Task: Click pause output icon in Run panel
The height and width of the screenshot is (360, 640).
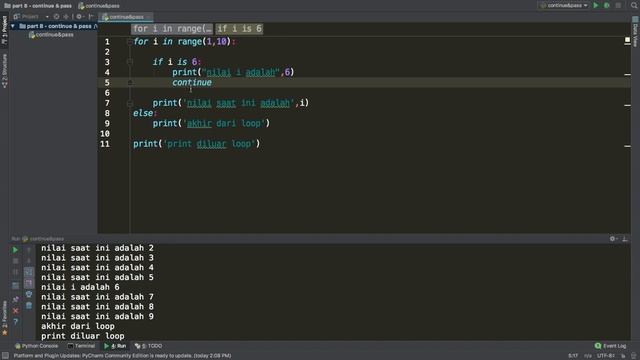Action: (x=16, y=272)
